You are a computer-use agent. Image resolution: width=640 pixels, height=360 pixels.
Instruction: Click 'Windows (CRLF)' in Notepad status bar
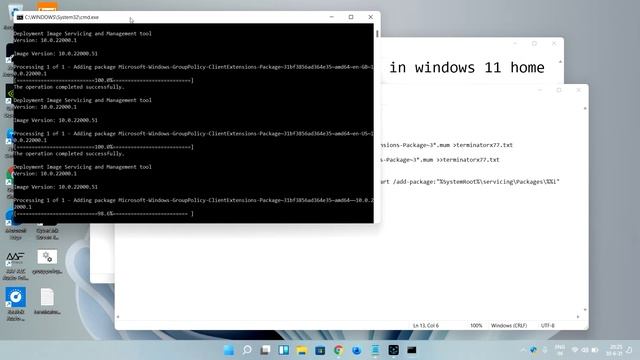point(509,325)
